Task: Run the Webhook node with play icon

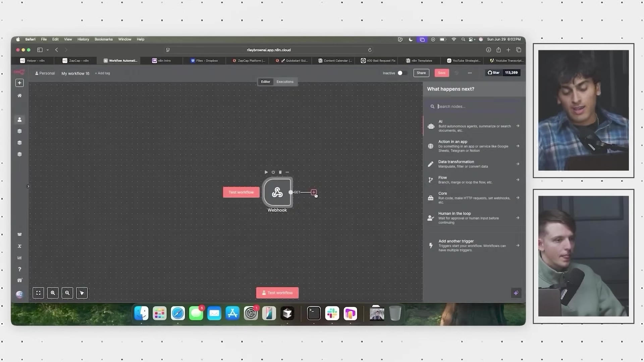Action: click(x=266, y=172)
